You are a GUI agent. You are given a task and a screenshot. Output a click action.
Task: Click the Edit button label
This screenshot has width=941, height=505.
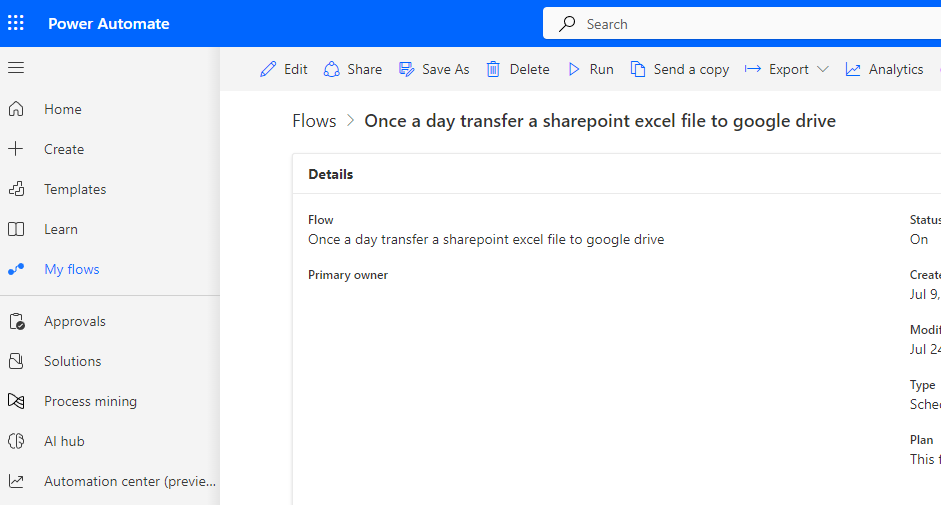coord(296,69)
